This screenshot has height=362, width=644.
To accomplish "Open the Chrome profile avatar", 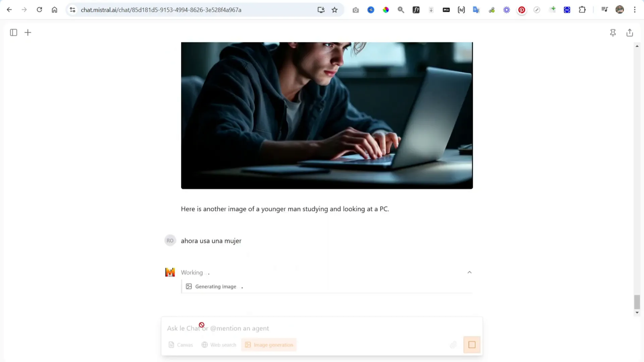I will point(620,10).
